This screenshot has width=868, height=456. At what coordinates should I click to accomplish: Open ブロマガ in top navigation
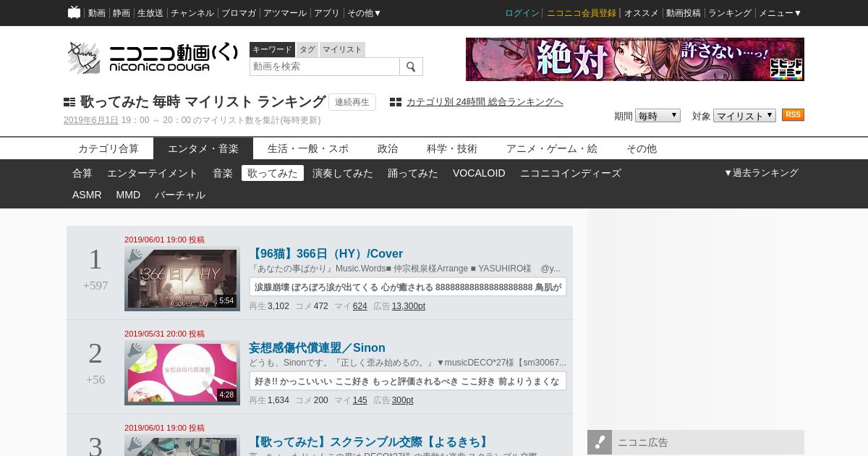tap(239, 13)
